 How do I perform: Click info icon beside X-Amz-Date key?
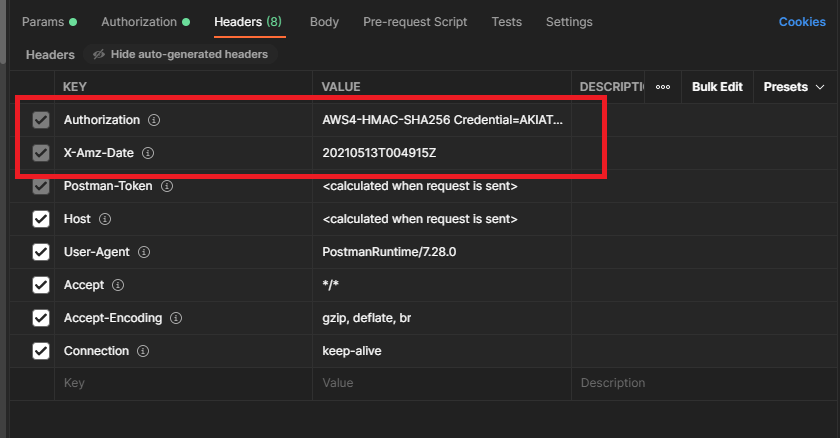point(148,153)
